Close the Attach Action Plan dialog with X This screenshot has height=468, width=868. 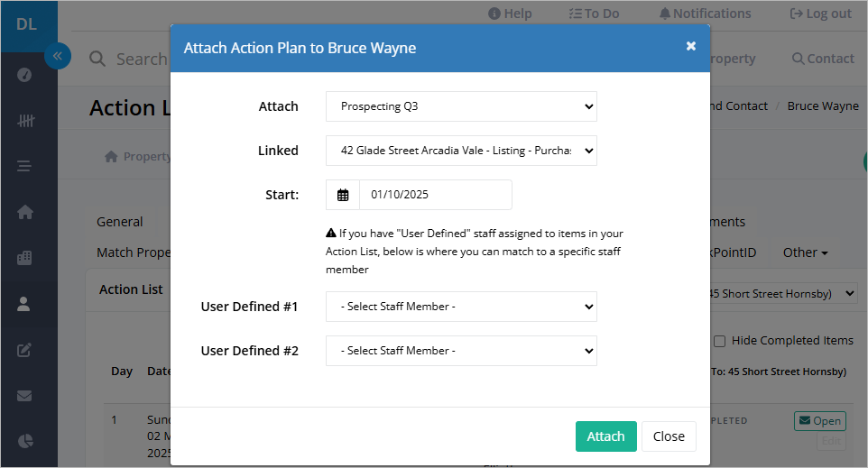pos(691,46)
